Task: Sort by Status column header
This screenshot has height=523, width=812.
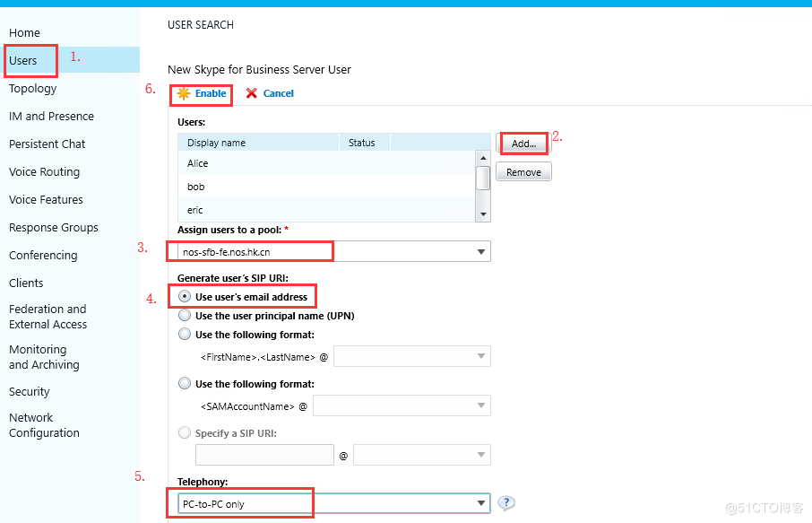Action: click(x=365, y=143)
